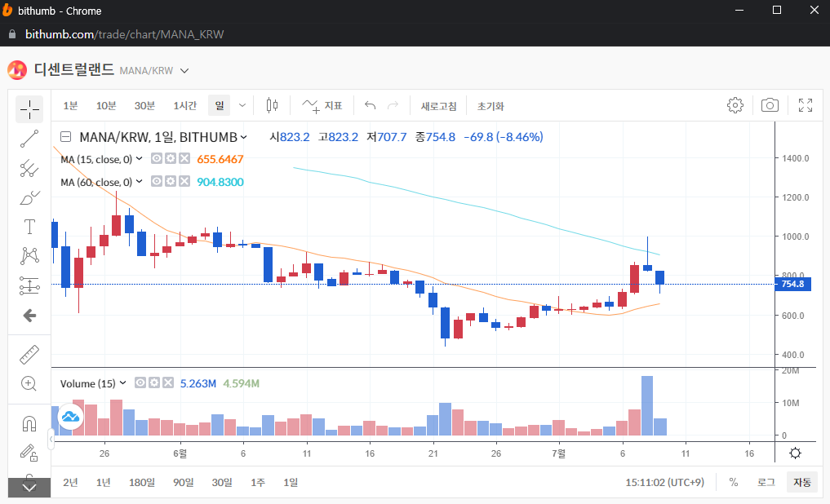Set range to 1년
Viewport: 830px width, 504px height.
tap(103, 482)
